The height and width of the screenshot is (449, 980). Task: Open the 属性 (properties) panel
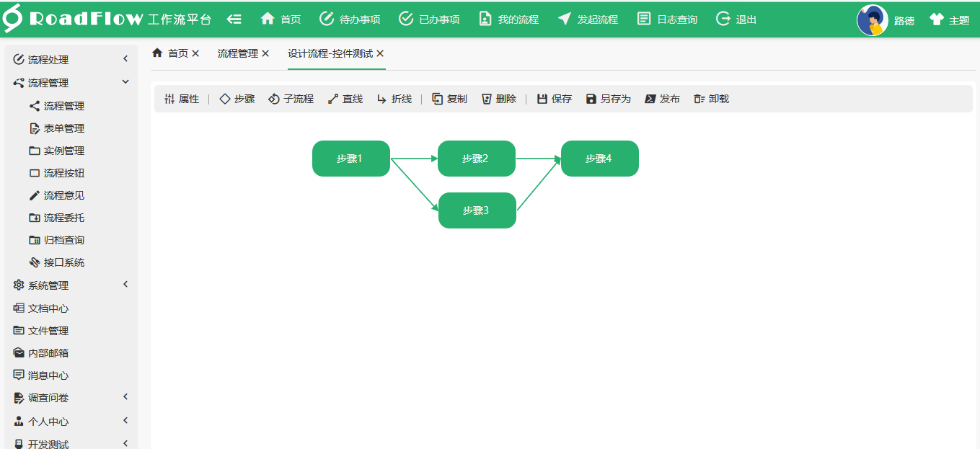[x=182, y=99]
